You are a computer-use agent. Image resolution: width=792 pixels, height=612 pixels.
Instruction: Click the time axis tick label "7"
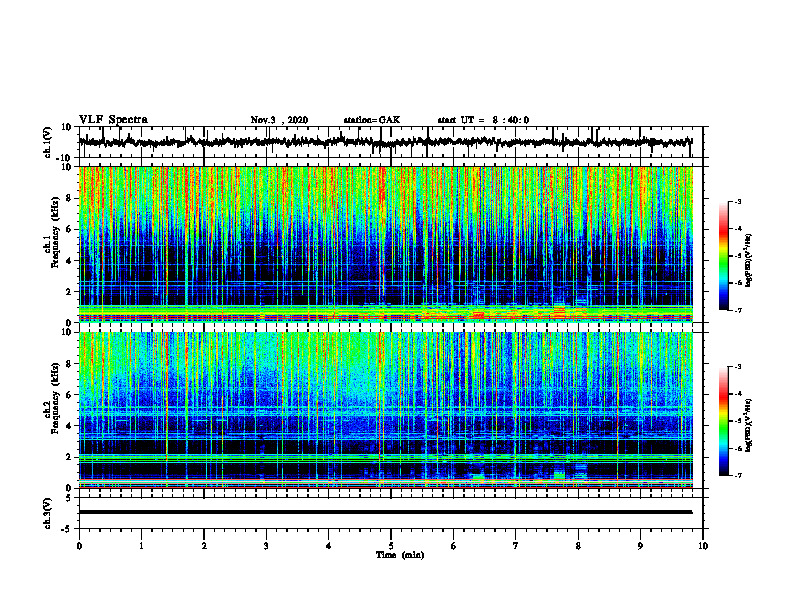click(x=516, y=546)
